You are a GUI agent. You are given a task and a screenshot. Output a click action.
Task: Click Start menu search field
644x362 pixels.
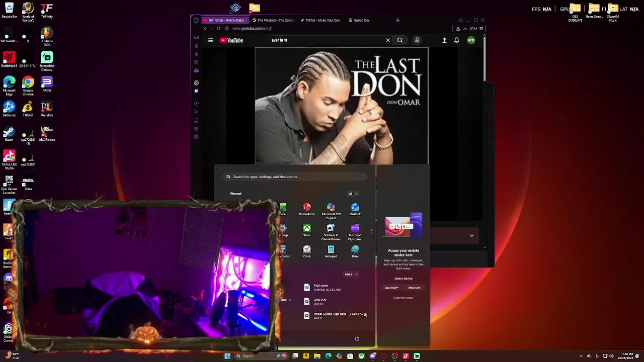tap(295, 176)
